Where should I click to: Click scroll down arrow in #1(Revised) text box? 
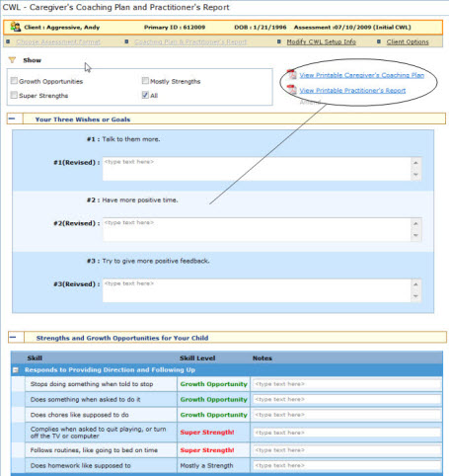(415, 175)
